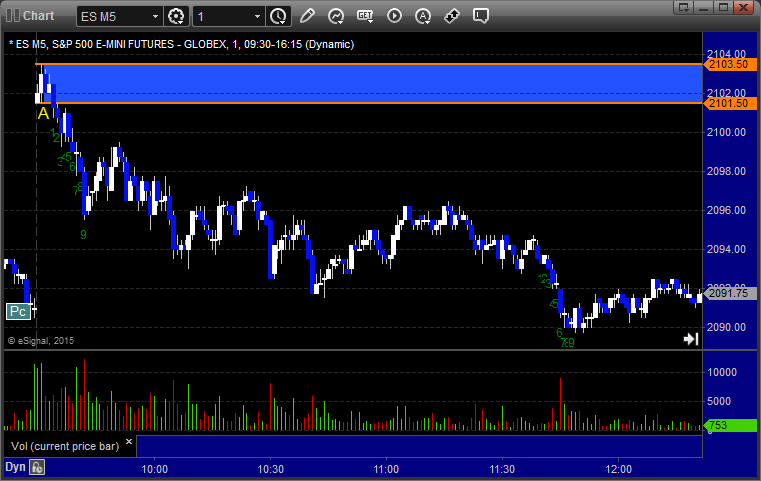Click the symbol link arrows icon
Viewport: 761px width, 481px height.
452,16
